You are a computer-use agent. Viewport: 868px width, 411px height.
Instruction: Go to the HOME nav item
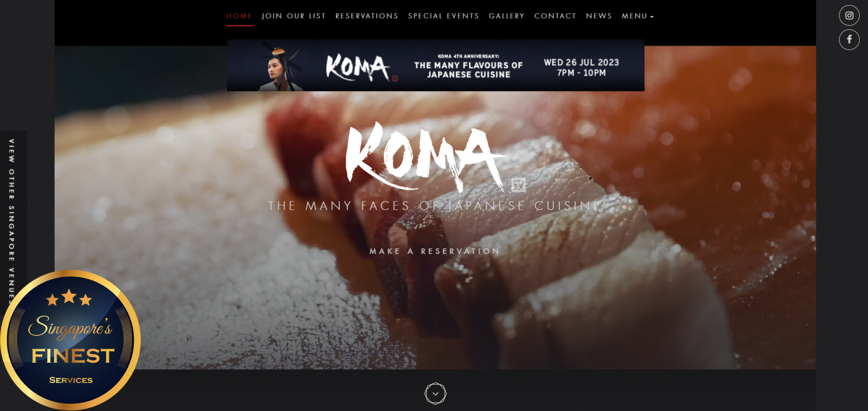[239, 16]
